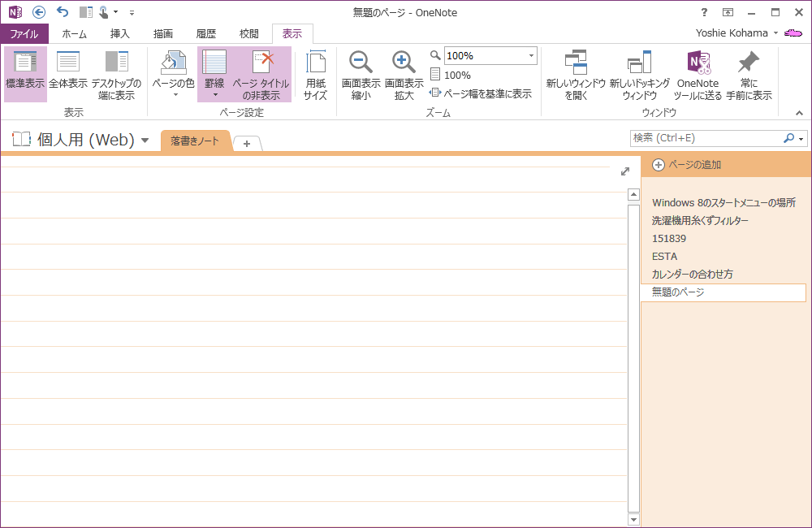812x528 pixels.
Task: Choose デスクトップの端に表示 docking
Action: point(116,75)
